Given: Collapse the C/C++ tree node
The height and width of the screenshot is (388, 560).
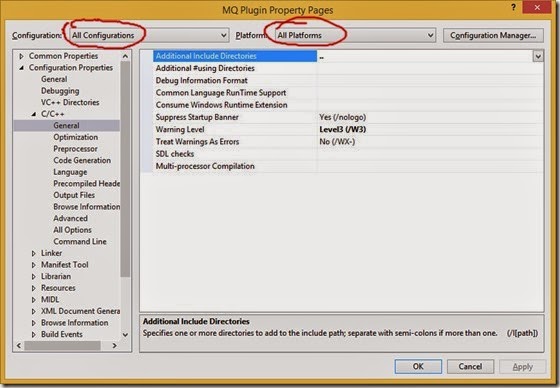Looking at the screenshot, I should [x=34, y=114].
